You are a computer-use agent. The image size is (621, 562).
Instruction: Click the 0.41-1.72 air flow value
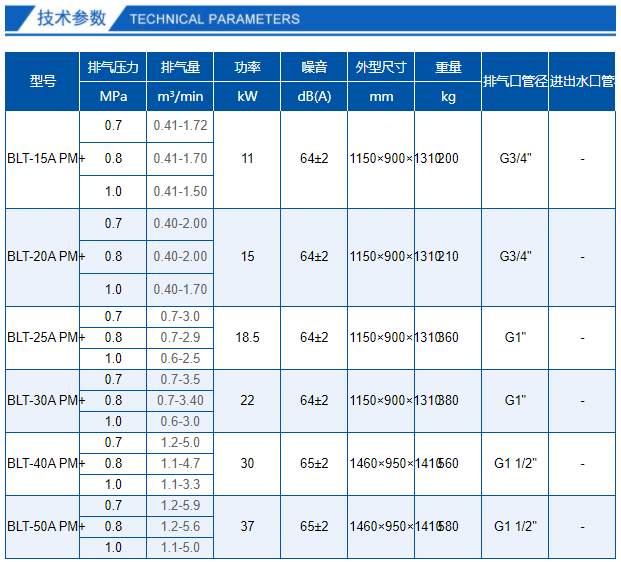click(x=180, y=126)
